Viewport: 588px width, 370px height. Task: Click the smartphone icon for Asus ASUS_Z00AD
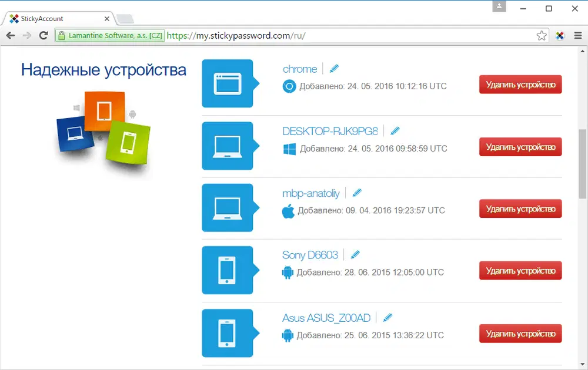228,334
